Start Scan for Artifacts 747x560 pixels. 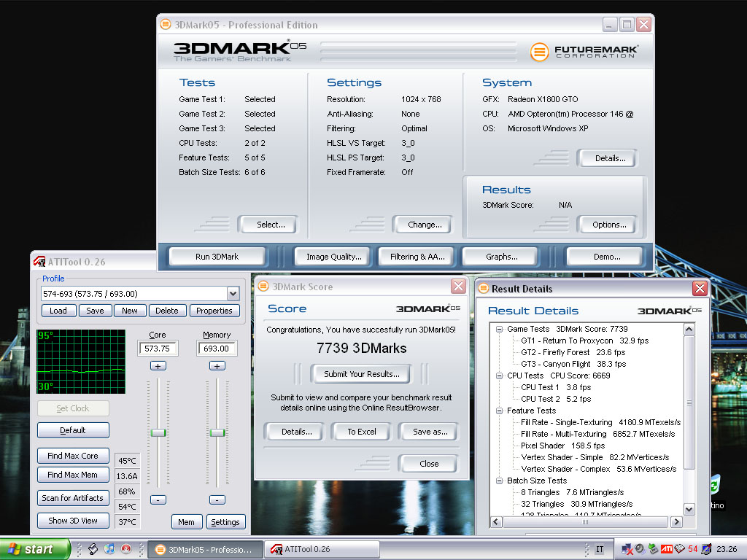(x=73, y=498)
